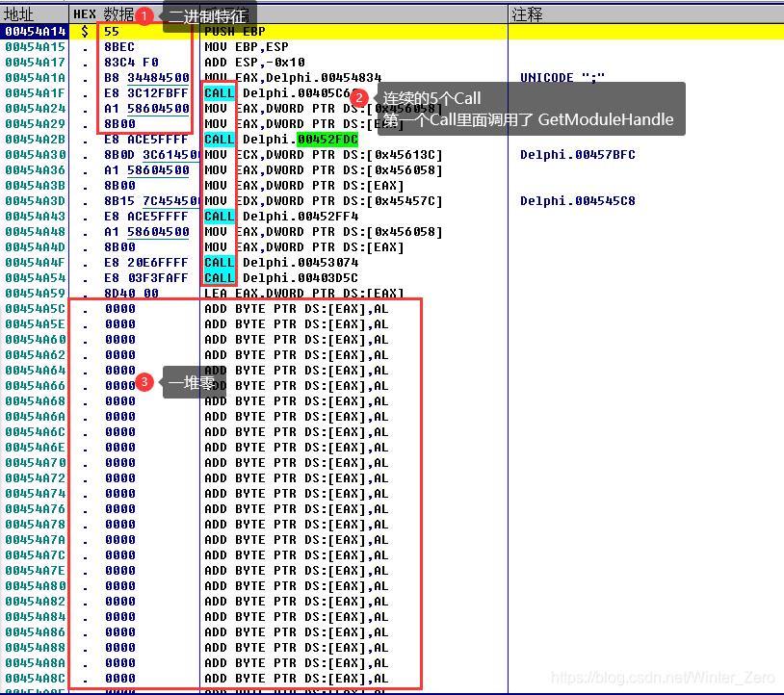
Task: Select CALL Delphi.00452FF4 instruction
Action: [281, 217]
